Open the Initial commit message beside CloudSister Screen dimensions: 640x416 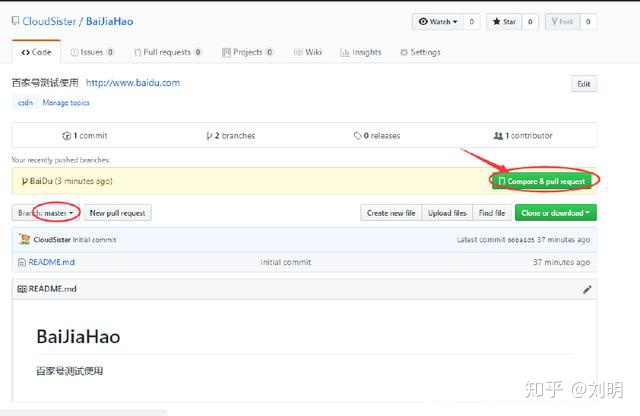click(x=94, y=240)
